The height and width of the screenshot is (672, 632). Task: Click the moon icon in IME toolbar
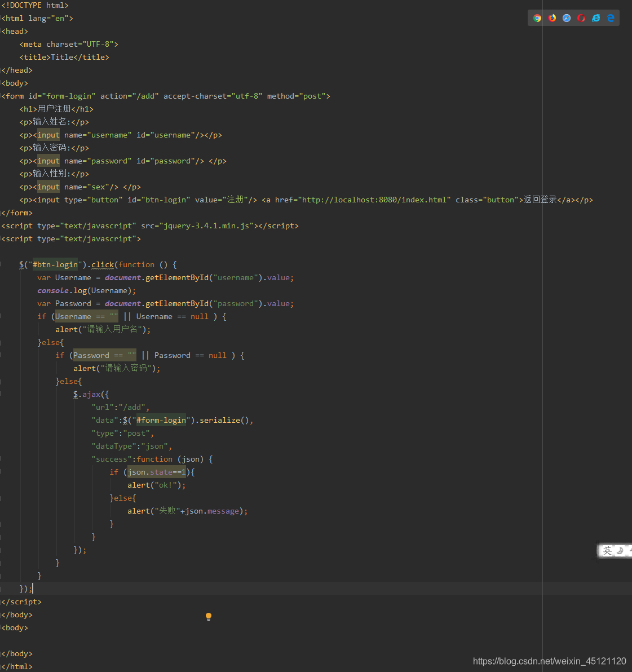(620, 551)
